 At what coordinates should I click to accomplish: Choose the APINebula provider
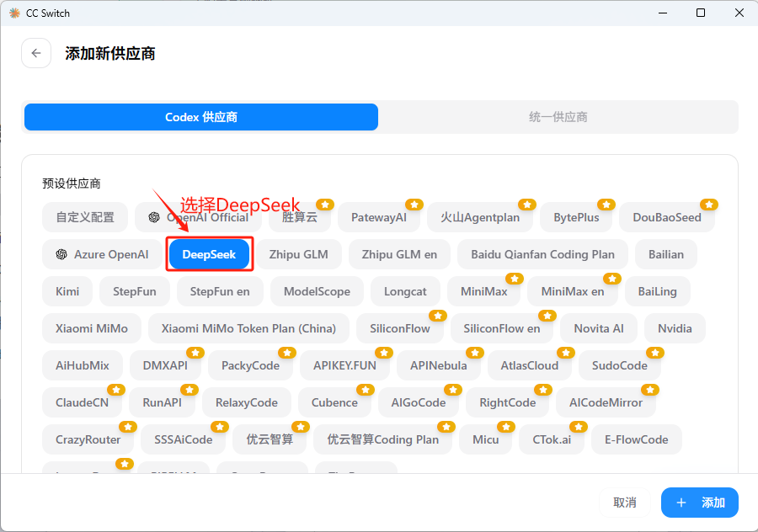click(x=439, y=365)
